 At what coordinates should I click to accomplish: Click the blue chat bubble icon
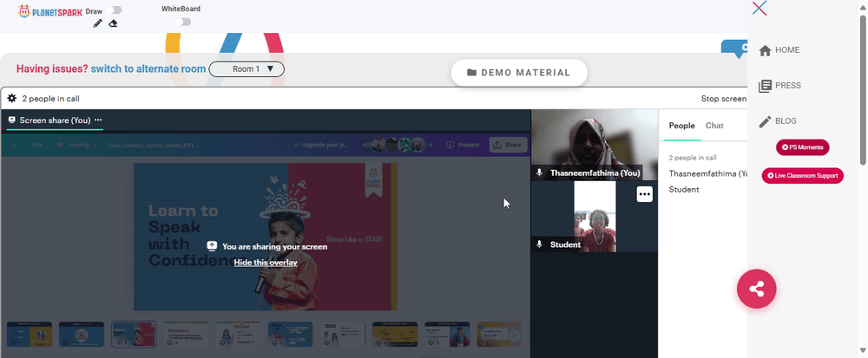(734, 49)
